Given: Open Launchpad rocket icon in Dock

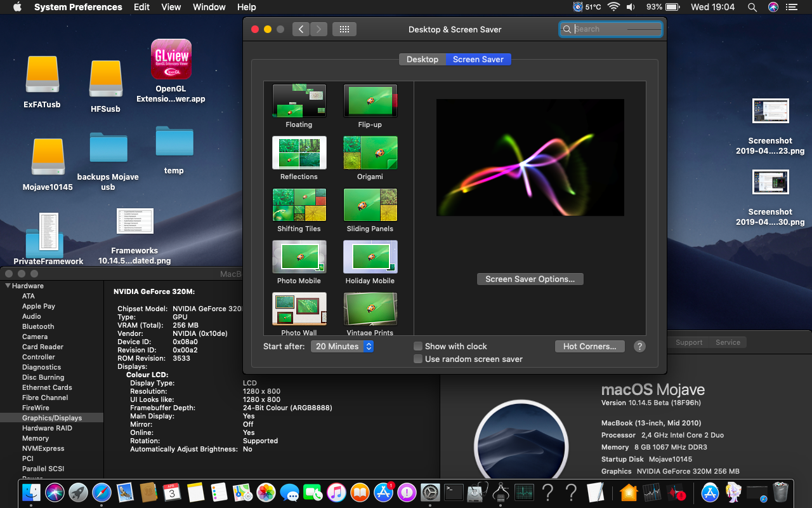Looking at the screenshot, I should [x=78, y=492].
